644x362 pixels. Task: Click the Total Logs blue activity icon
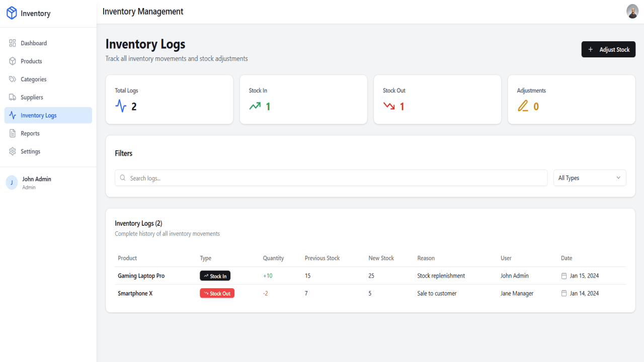pyautogui.click(x=121, y=106)
